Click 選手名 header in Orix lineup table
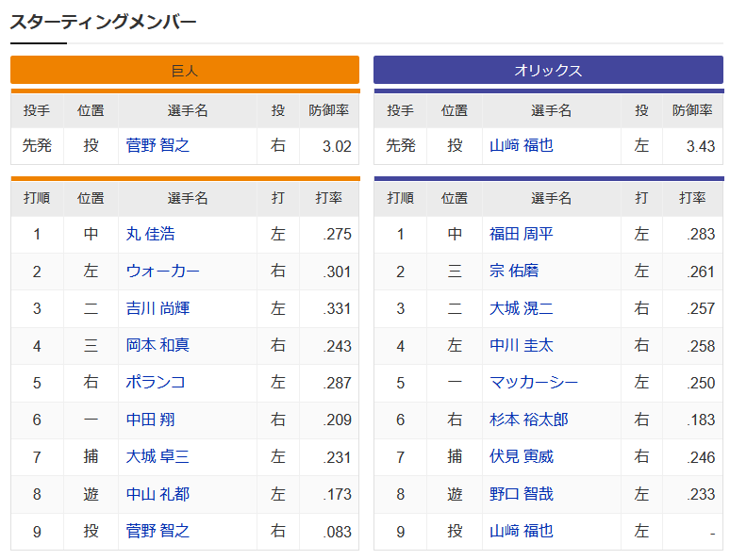Screen dimensions: 730x560 [x=551, y=198]
